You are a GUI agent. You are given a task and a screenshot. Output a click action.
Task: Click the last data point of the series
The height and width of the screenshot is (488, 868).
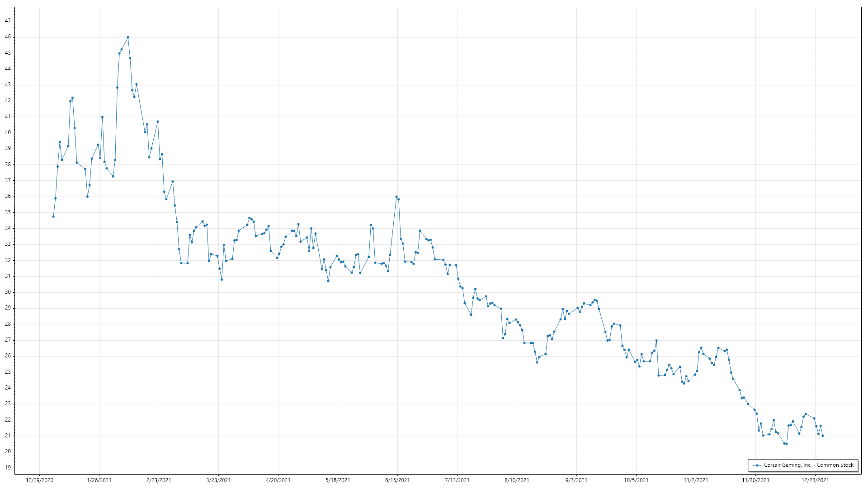[823, 436]
